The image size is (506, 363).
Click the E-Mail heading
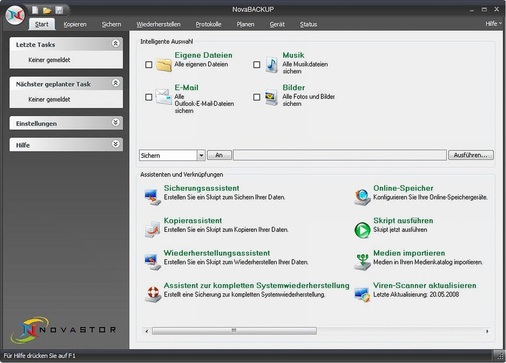point(186,87)
